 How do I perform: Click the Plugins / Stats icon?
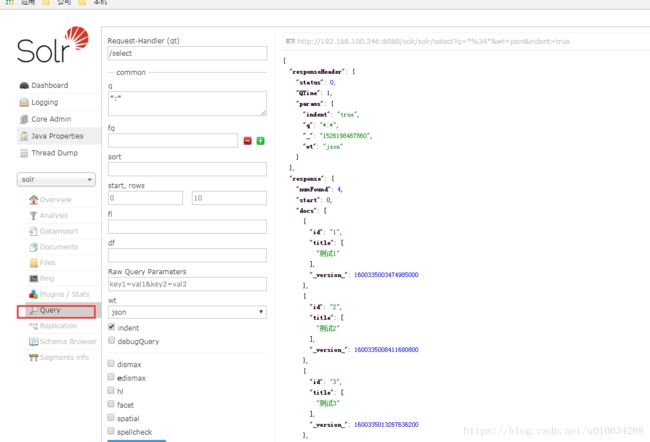click(x=34, y=294)
